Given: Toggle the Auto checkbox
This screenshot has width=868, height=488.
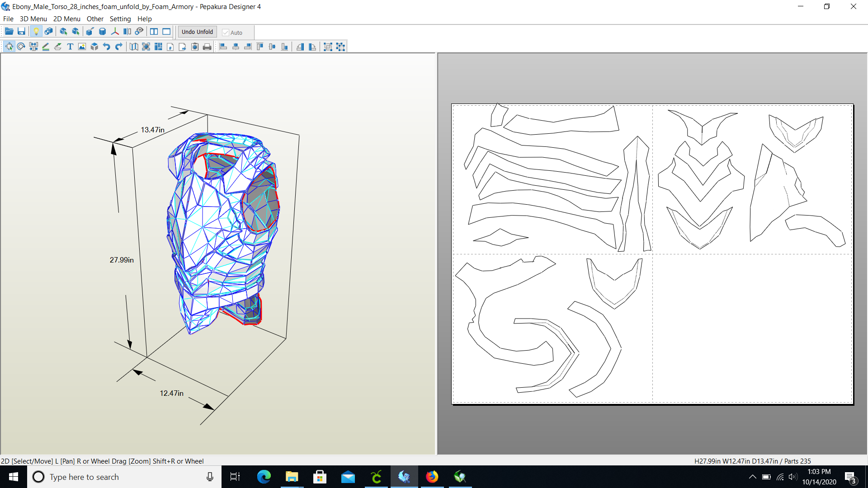Looking at the screenshot, I should point(226,32).
